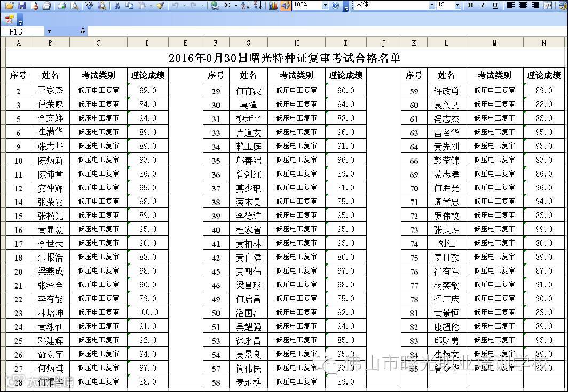Select the Format Painter brush

tap(161, 5)
